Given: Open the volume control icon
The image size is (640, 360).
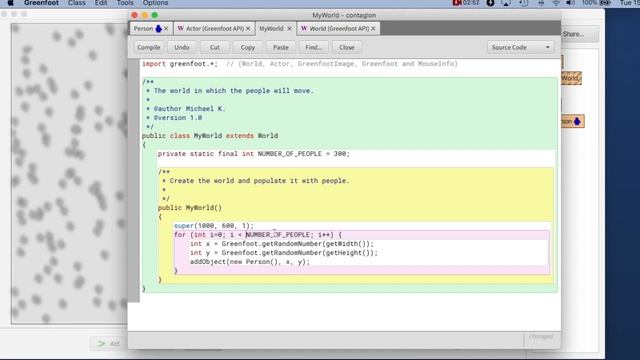Looking at the screenshot, I should coord(571,3).
